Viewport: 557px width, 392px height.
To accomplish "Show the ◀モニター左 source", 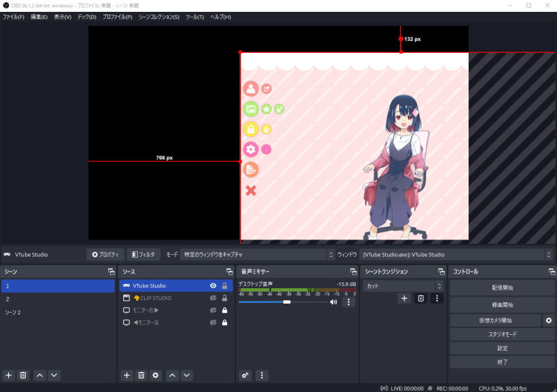I will click(213, 322).
